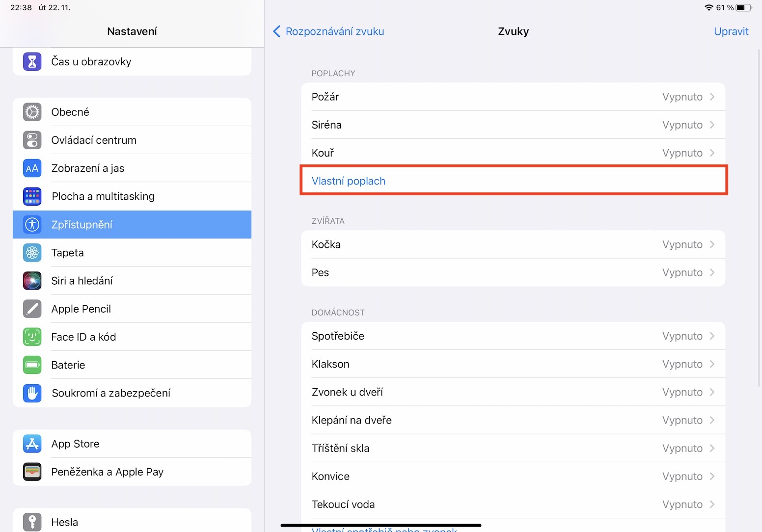Viewport: 762px width, 532px height.
Task: Add a Vlastní poplach custom alarm
Action: 349,181
